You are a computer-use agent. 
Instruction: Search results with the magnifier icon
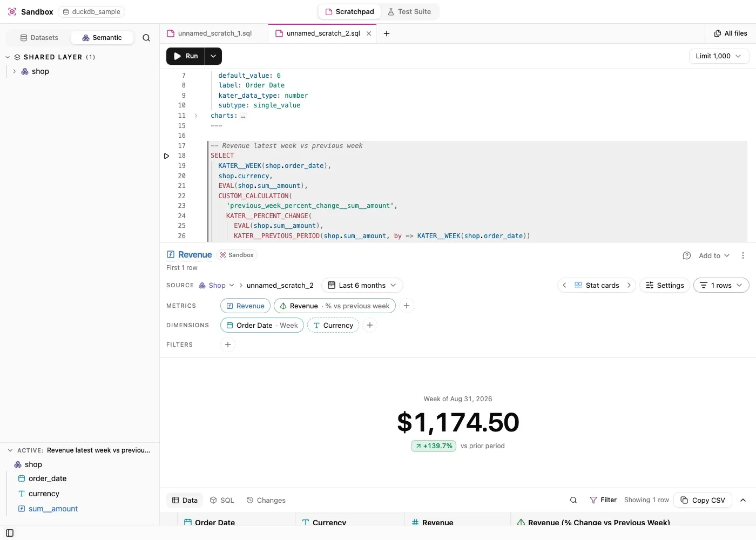click(573, 500)
